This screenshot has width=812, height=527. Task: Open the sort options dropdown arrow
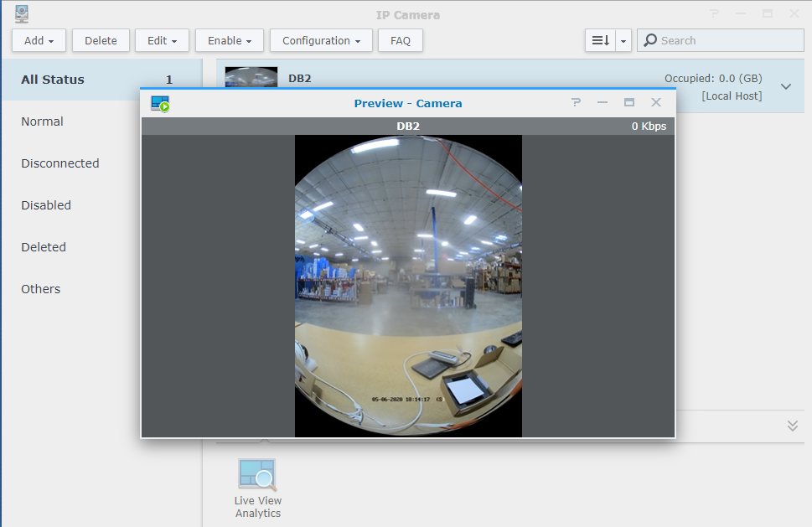[x=623, y=40]
